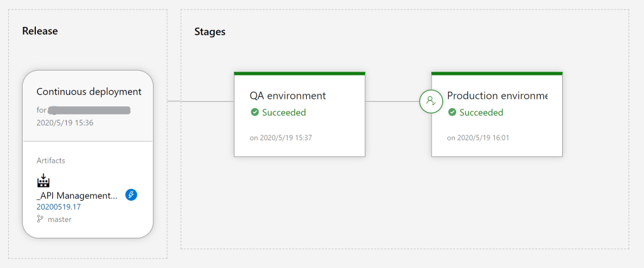Image resolution: width=644 pixels, height=268 pixels.
Task: Open the Production environment stage title
Action: [497, 96]
